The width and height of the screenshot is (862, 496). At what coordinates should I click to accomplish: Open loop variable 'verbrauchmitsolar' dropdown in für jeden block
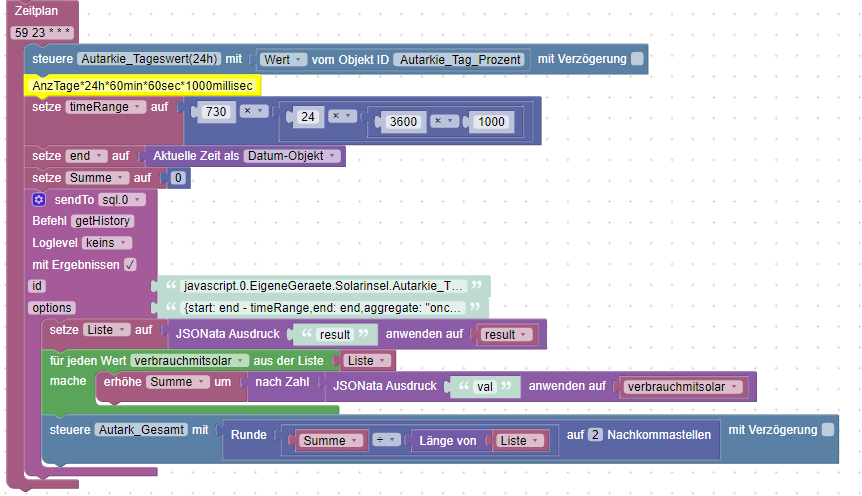[x=190, y=361]
